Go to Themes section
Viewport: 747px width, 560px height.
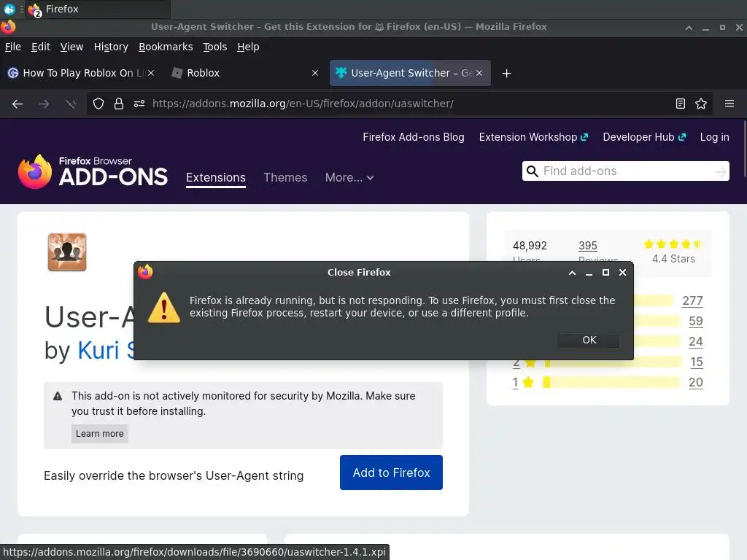point(285,178)
